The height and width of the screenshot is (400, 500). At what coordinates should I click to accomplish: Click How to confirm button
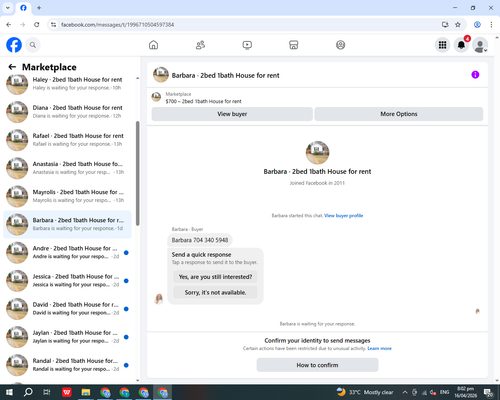317,365
